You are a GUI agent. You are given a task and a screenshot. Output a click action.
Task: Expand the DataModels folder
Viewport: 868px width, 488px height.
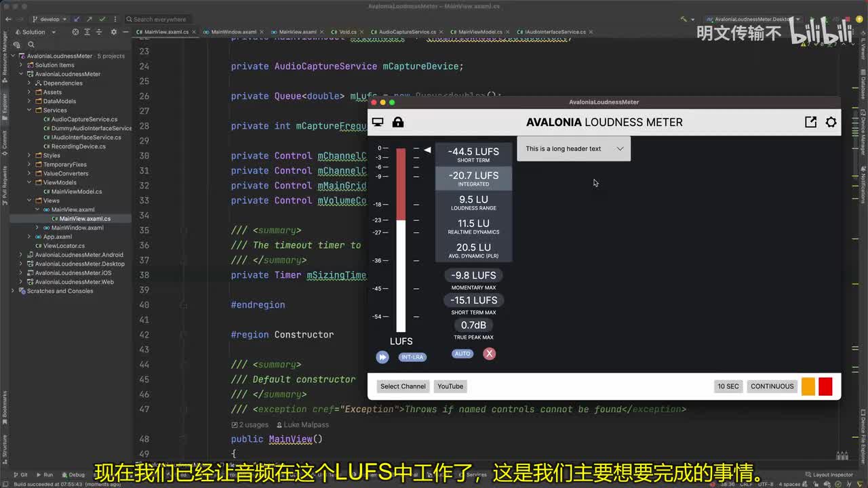coord(29,102)
